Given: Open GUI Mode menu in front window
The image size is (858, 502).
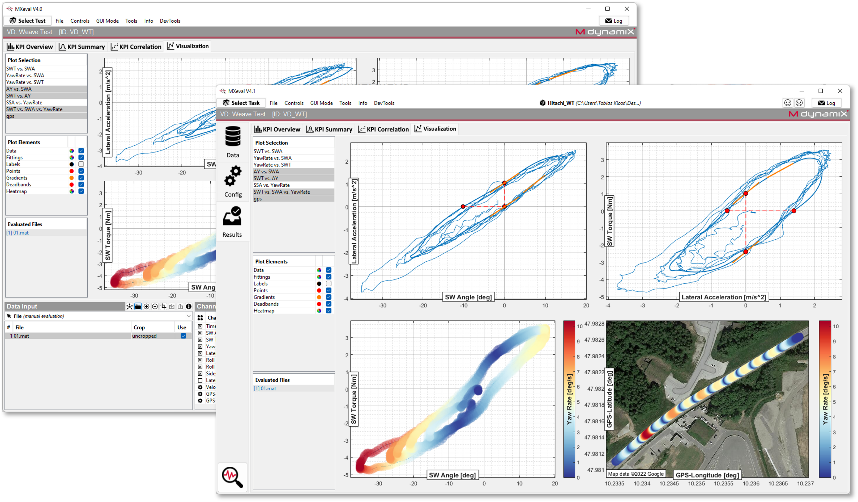Looking at the screenshot, I should pyautogui.click(x=321, y=103).
